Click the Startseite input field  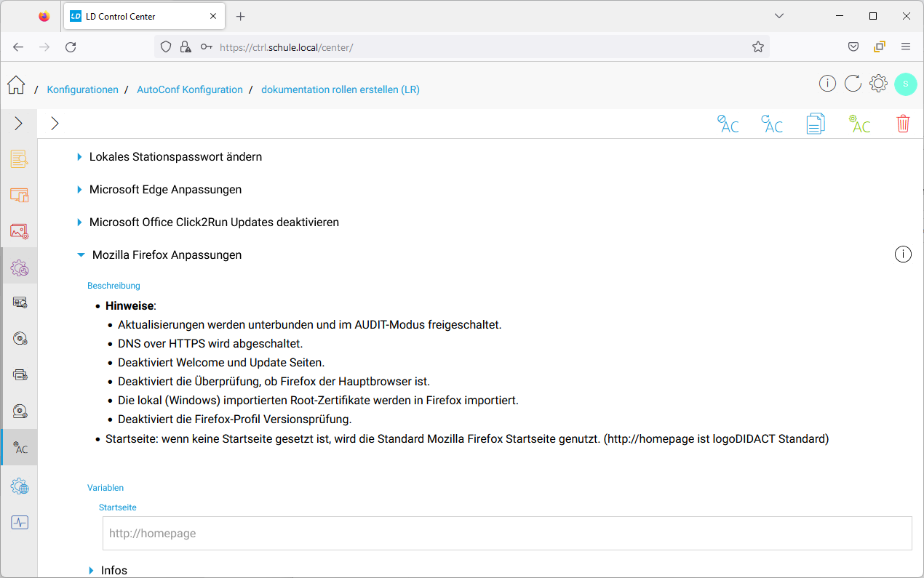coord(507,533)
